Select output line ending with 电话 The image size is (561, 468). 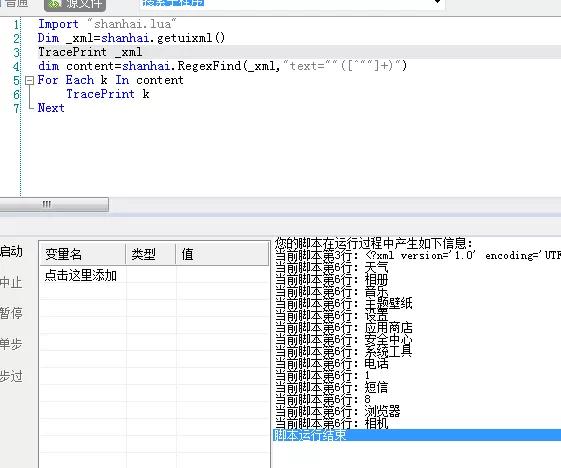(332, 364)
